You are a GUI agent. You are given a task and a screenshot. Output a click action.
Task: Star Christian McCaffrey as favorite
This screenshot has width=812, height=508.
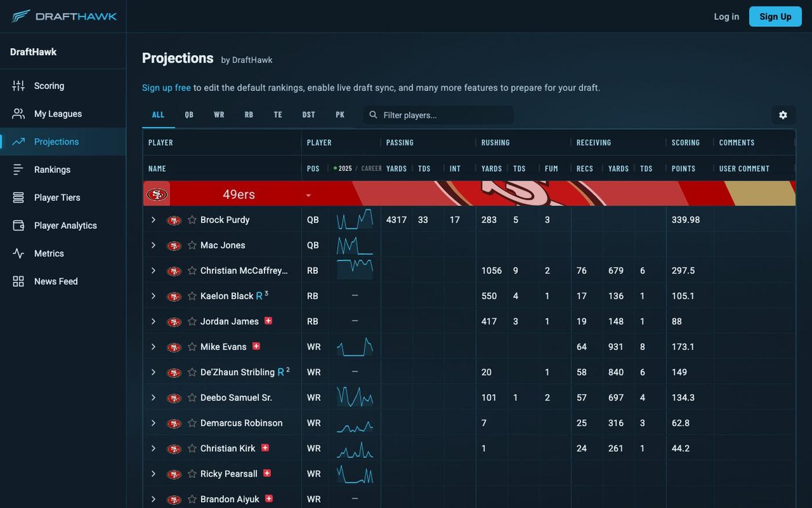pos(192,271)
